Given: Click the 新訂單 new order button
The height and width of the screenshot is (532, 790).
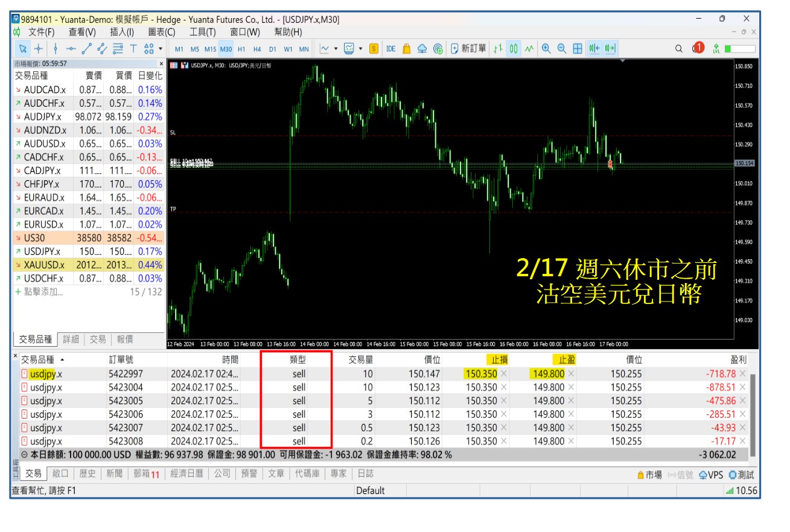Looking at the screenshot, I should click(468, 49).
